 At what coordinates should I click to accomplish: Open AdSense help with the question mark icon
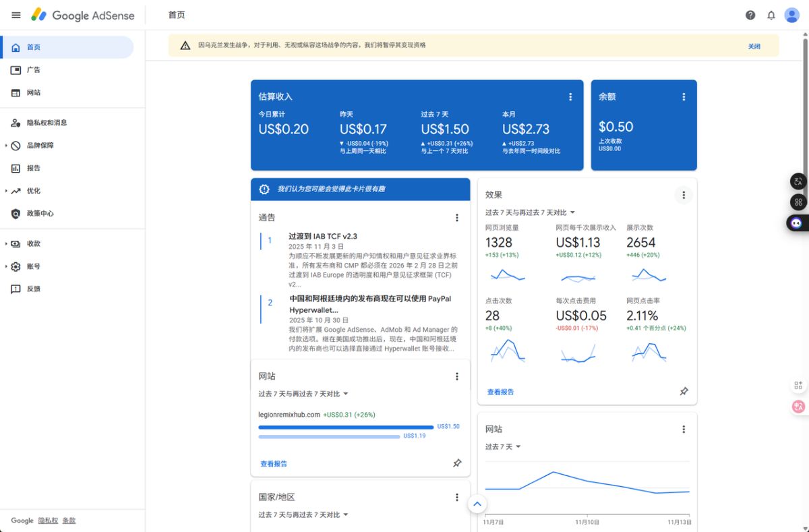coord(750,15)
